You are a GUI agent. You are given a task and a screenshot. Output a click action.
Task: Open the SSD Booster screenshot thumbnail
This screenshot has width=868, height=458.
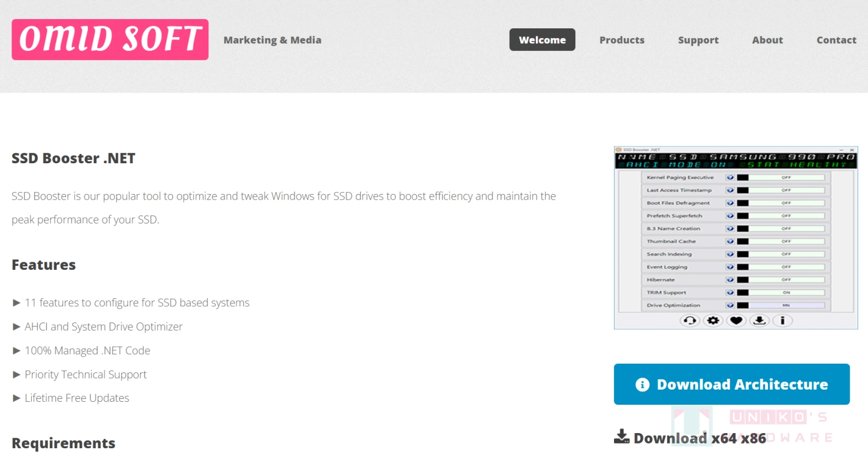coord(736,237)
